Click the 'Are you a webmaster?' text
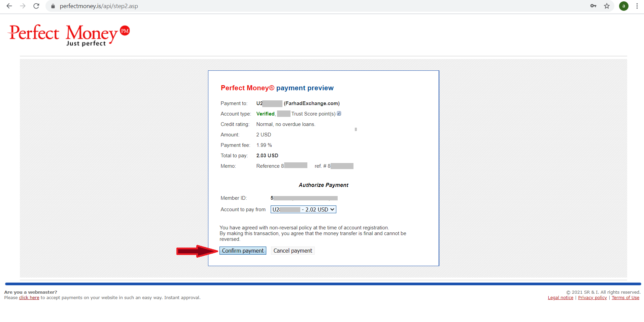The image size is (644, 322). (31, 292)
